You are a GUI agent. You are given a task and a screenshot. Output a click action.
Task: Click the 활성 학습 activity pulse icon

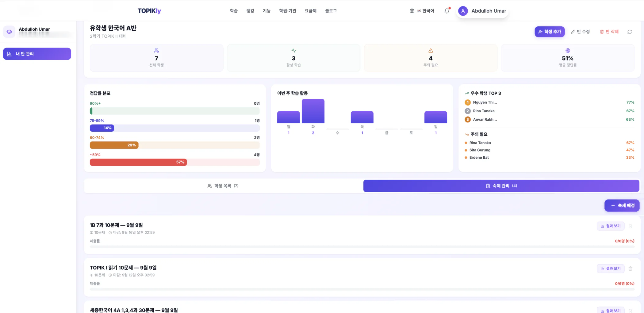coord(293,50)
